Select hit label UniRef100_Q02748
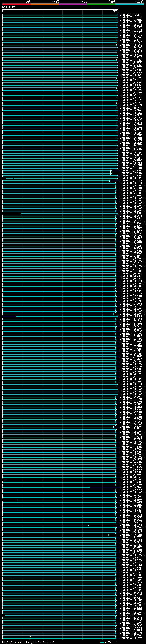This screenshot has height=644, width=146. [x=131, y=490]
